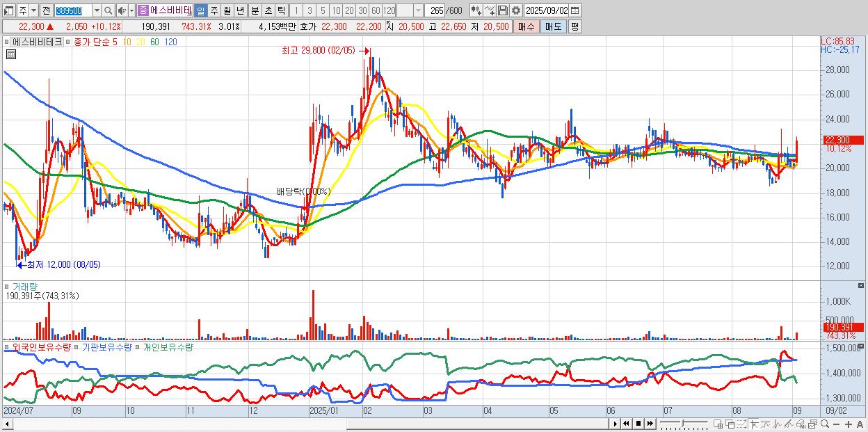Image resolution: width=868 pixels, height=432 pixels.
Task: Click the chart window icon next to magnifier
Action: 812,424
